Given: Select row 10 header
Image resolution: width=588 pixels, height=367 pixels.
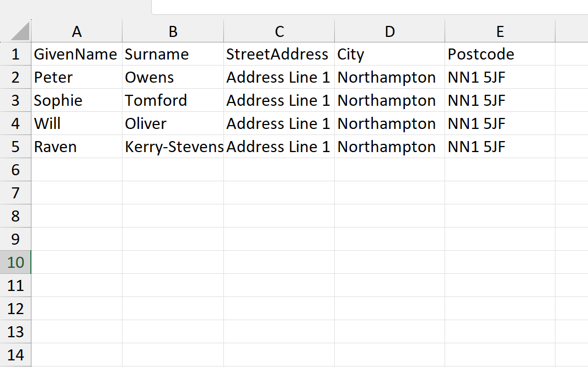Looking at the screenshot, I should (15, 262).
